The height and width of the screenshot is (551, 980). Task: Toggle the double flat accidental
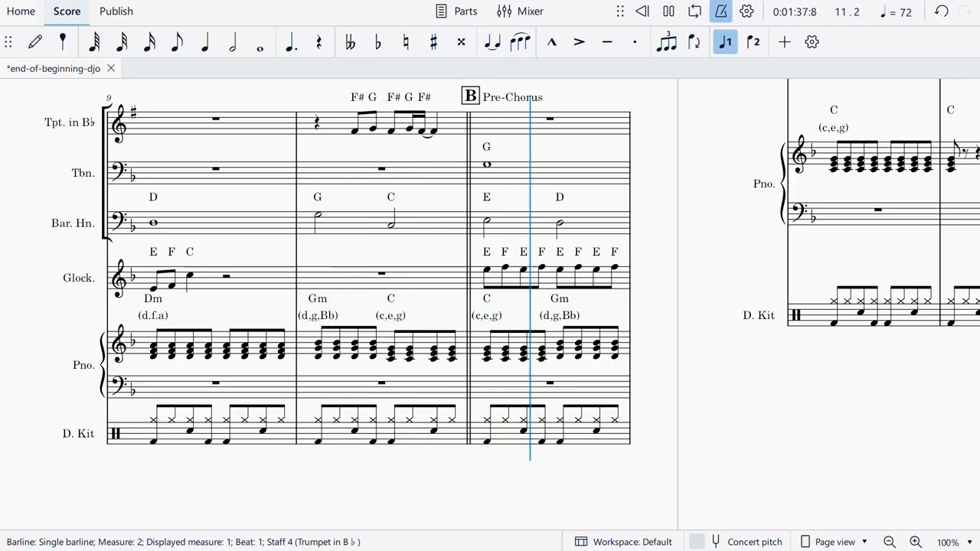(x=350, y=42)
